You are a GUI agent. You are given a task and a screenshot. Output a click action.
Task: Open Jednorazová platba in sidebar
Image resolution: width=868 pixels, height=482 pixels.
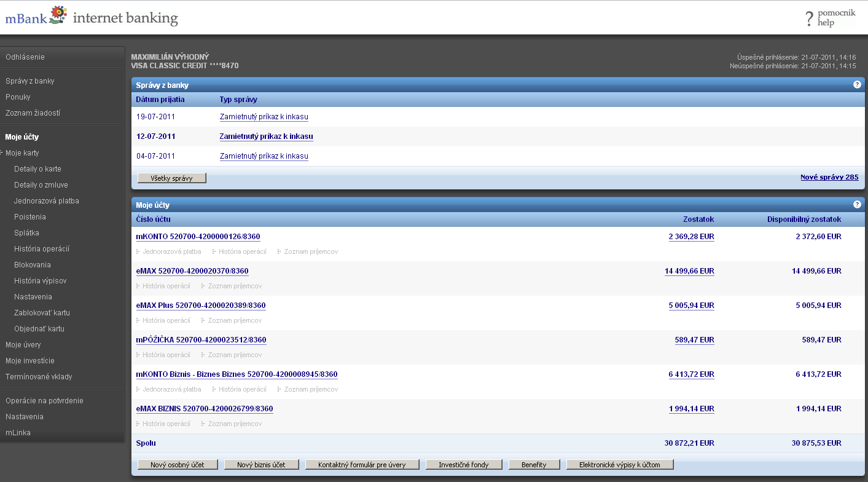[x=47, y=201]
